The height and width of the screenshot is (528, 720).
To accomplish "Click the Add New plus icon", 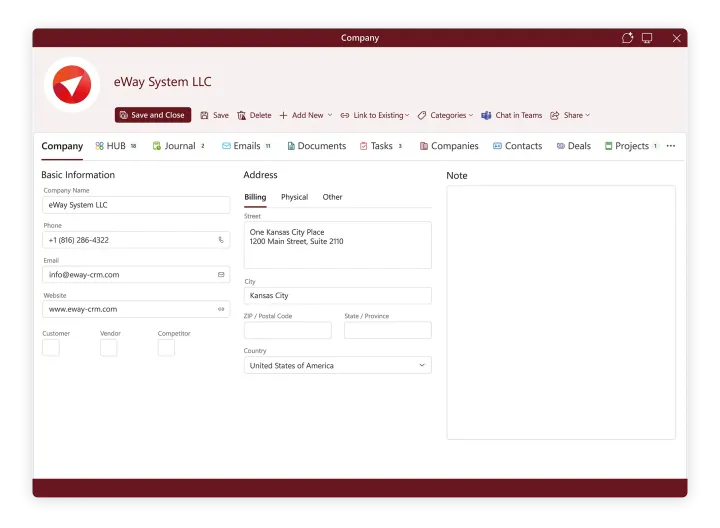I will coord(283,115).
